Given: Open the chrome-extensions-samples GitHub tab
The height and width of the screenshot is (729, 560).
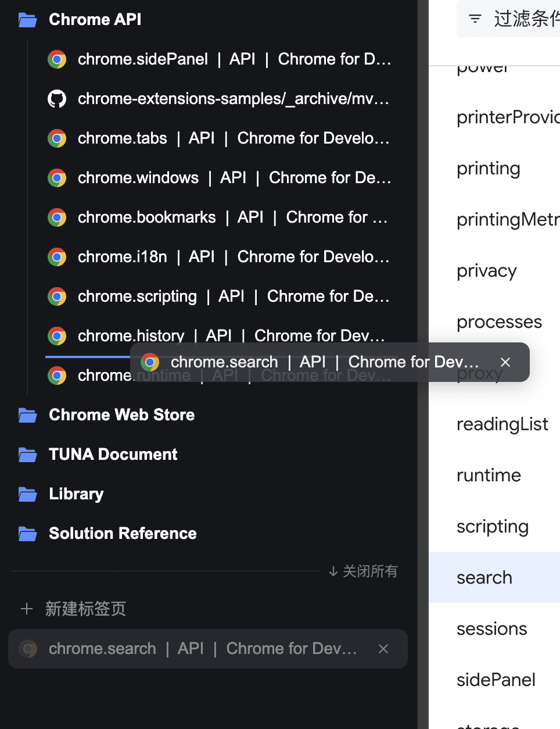Looking at the screenshot, I should pyautogui.click(x=219, y=99).
